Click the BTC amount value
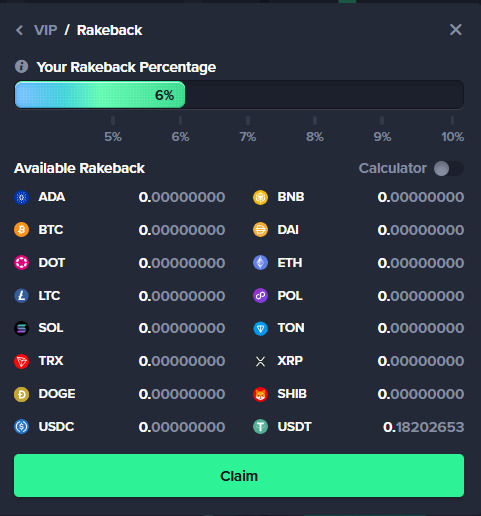 (182, 230)
